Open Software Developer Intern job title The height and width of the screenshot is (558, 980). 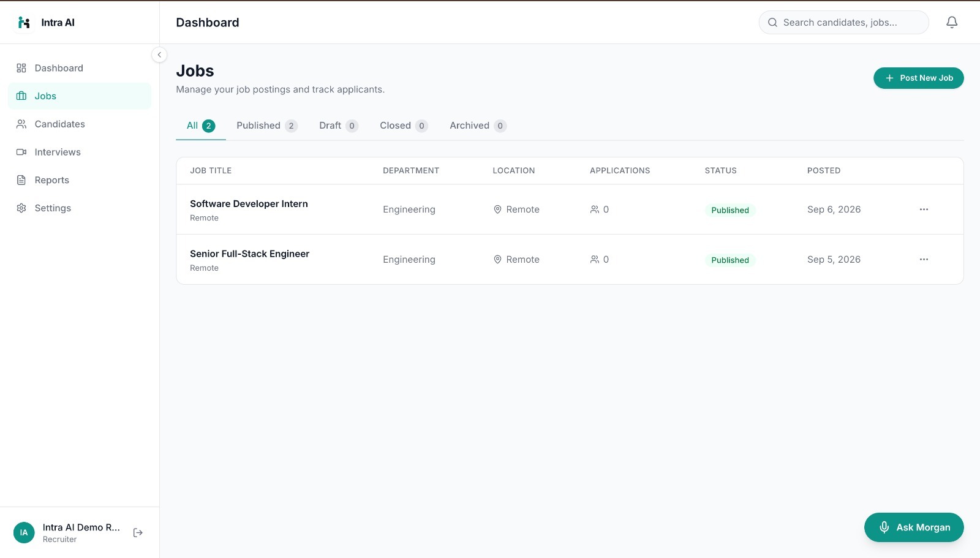click(249, 204)
